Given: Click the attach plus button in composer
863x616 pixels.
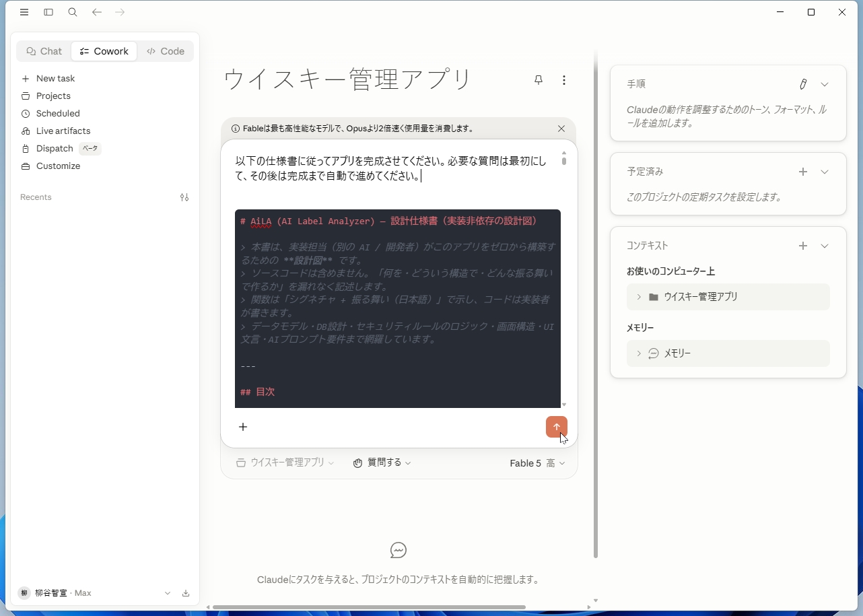Looking at the screenshot, I should pyautogui.click(x=243, y=427).
